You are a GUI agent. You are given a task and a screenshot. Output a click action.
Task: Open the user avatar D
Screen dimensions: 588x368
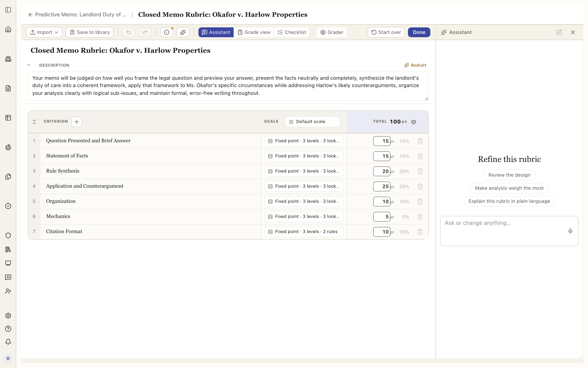(8, 358)
